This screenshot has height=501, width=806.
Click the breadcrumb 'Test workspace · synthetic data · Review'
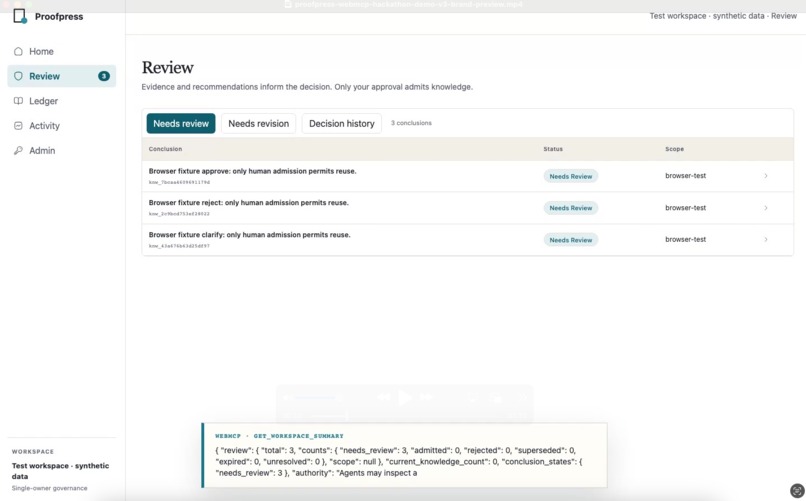coord(723,16)
